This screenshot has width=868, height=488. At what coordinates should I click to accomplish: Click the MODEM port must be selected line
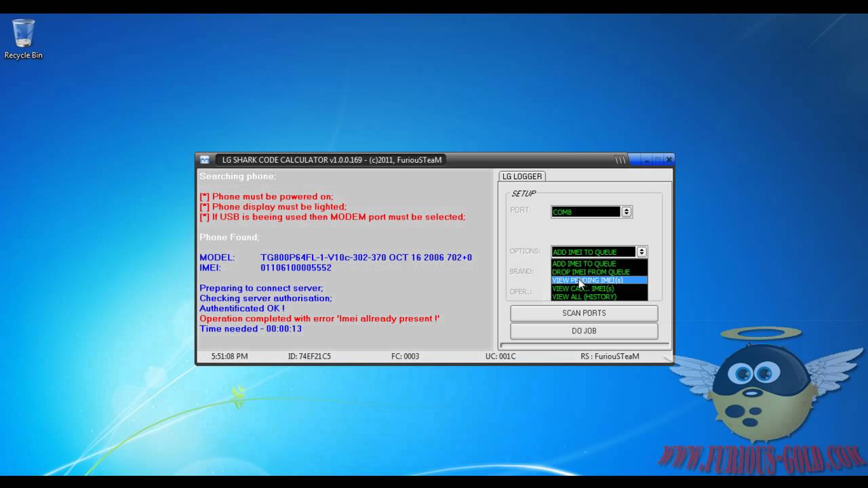[332, 217]
